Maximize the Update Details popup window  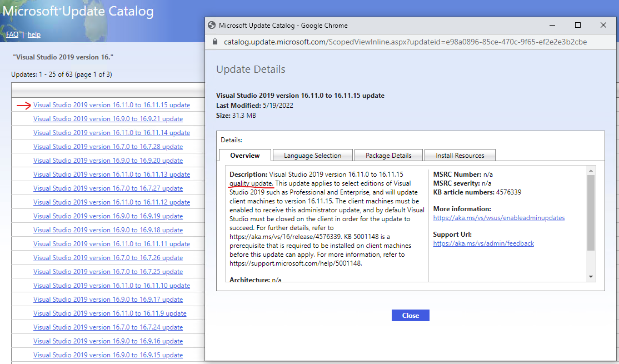point(577,25)
